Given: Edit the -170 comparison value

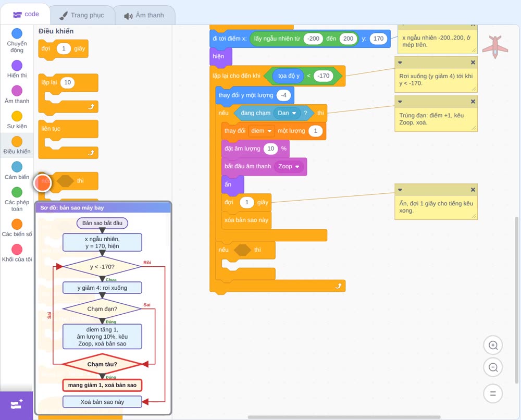Looking at the screenshot, I should (x=324, y=76).
